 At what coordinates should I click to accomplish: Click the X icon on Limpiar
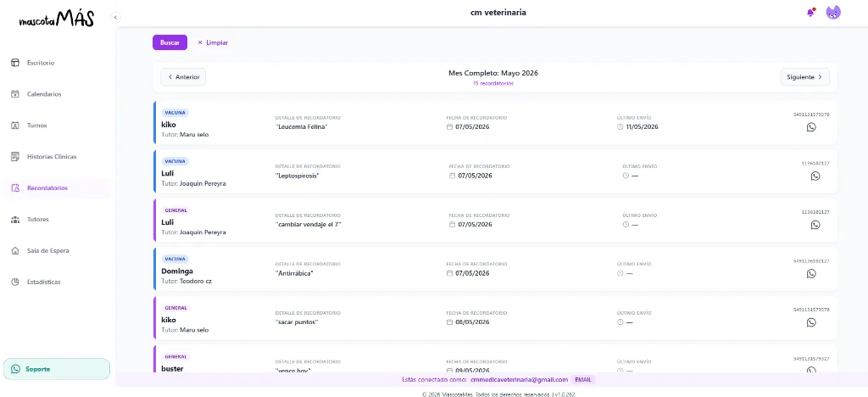click(200, 42)
